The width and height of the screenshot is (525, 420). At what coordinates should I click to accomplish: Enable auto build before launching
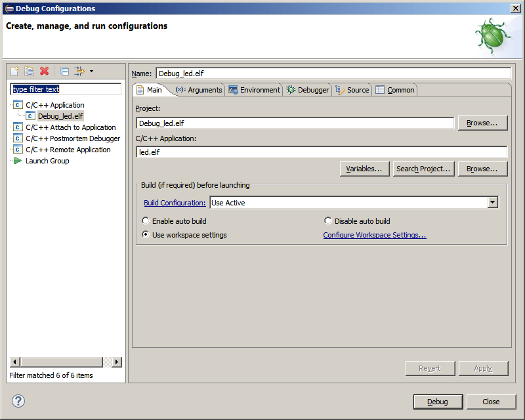(x=146, y=220)
